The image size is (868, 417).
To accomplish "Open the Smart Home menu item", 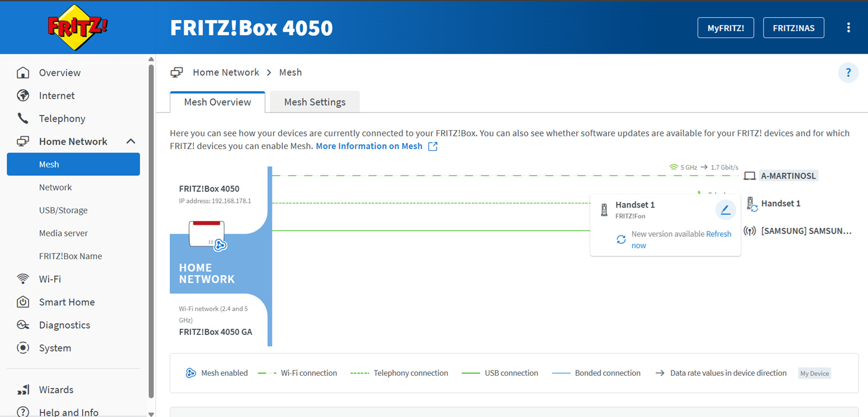I will [67, 302].
